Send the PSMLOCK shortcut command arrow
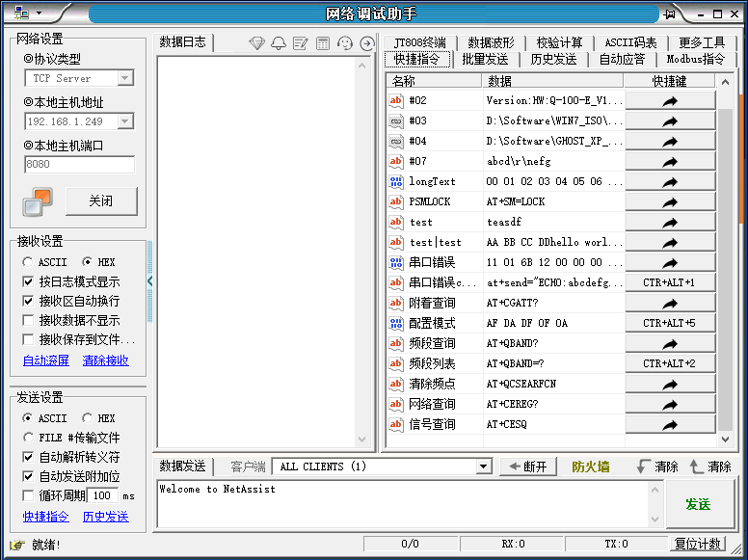The width and height of the screenshot is (748, 560). pos(670,202)
